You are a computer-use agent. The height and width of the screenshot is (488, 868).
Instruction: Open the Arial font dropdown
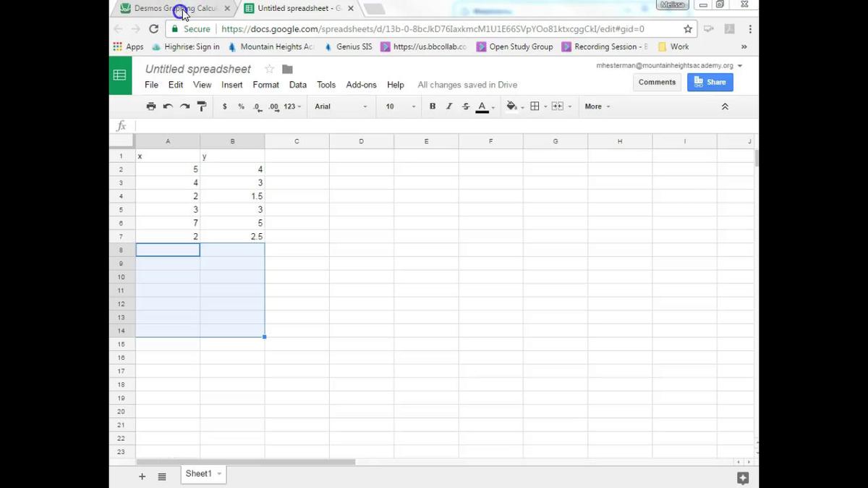341,106
